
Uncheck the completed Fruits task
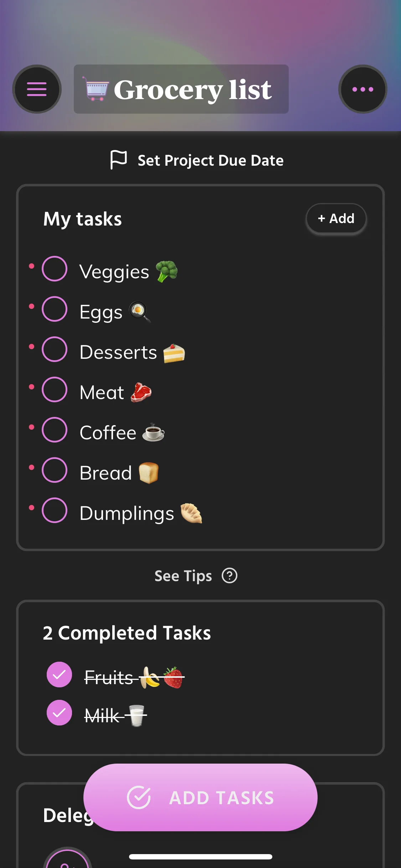[x=59, y=675]
